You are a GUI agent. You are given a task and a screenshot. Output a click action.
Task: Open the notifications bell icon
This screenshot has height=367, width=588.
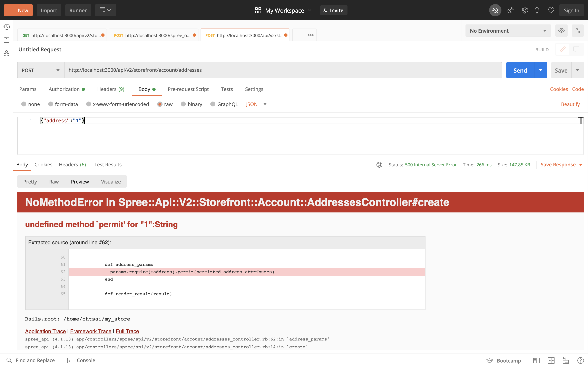coord(537,10)
